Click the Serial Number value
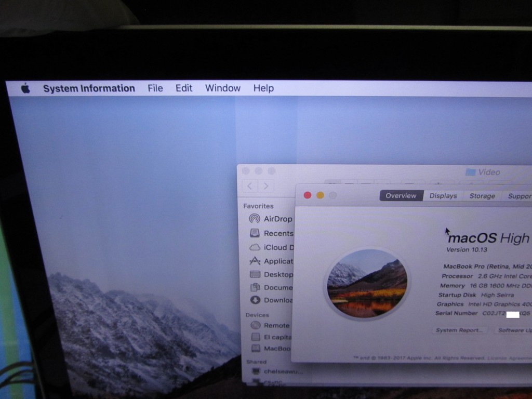 506,313
